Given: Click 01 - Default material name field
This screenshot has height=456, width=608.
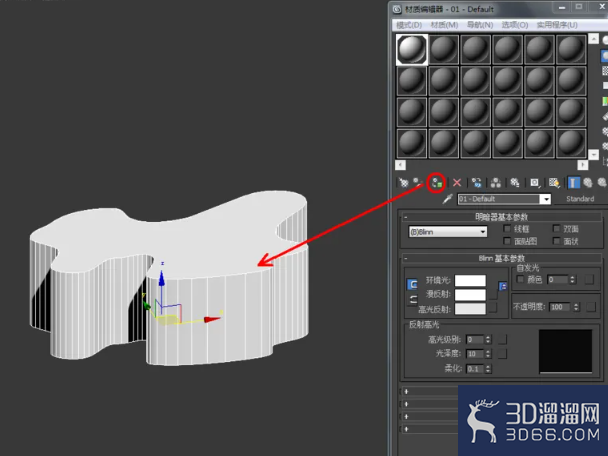Looking at the screenshot, I should pyautogui.click(x=499, y=199).
